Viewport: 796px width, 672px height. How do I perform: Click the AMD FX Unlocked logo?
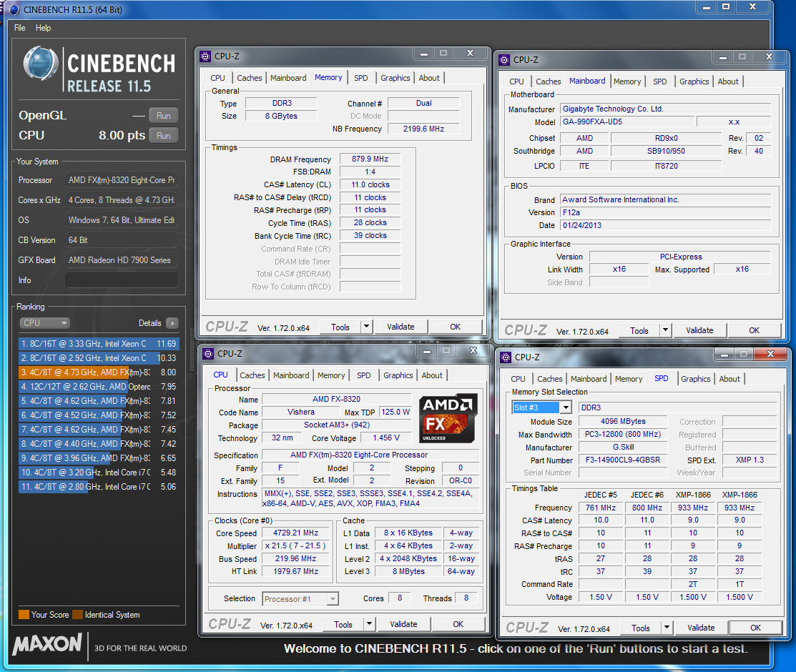pyautogui.click(x=448, y=417)
